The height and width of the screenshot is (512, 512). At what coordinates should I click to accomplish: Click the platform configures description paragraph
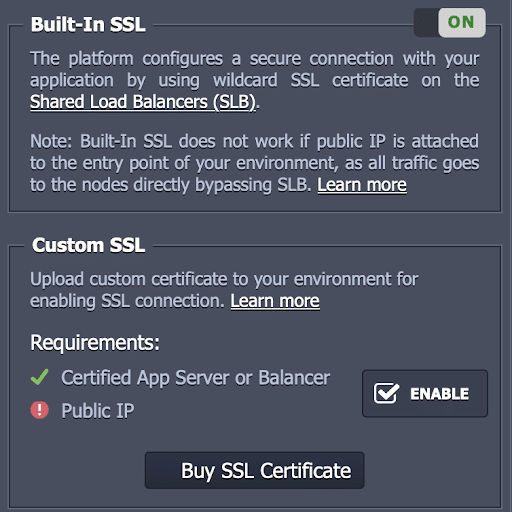click(255, 80)
